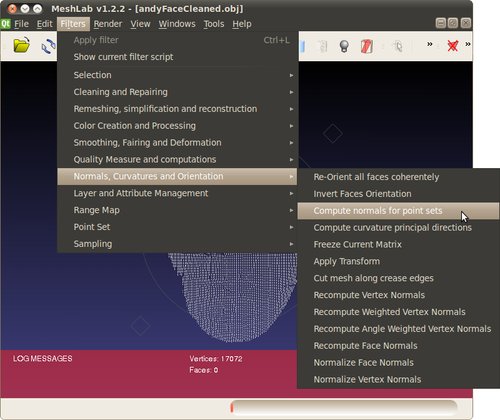Viewport: 500px width, 420px height.
Task: Expand Remeshing, simplification and reconstruction submenu
Action: coord(178,109)
